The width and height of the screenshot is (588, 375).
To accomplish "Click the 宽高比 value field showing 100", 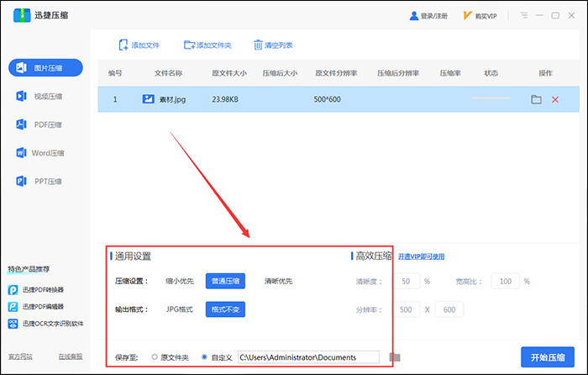I will 506,281.
